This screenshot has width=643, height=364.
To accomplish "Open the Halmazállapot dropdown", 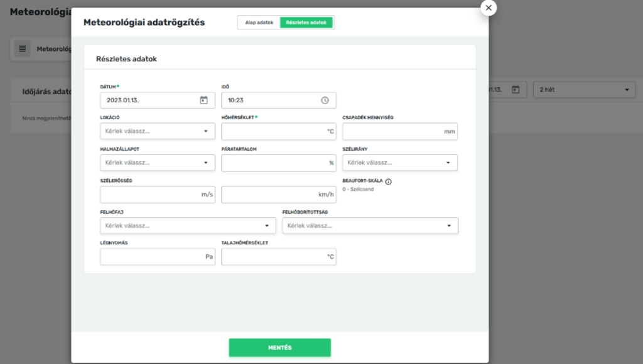I will [157, 163].
